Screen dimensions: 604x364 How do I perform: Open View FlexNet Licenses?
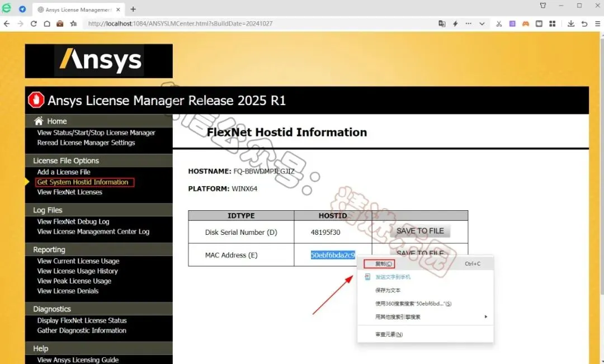(x=70, y=192)
